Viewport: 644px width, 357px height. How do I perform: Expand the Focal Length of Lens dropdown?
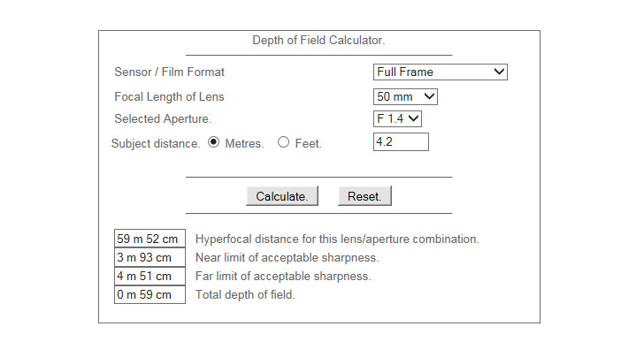coord(405,95)
